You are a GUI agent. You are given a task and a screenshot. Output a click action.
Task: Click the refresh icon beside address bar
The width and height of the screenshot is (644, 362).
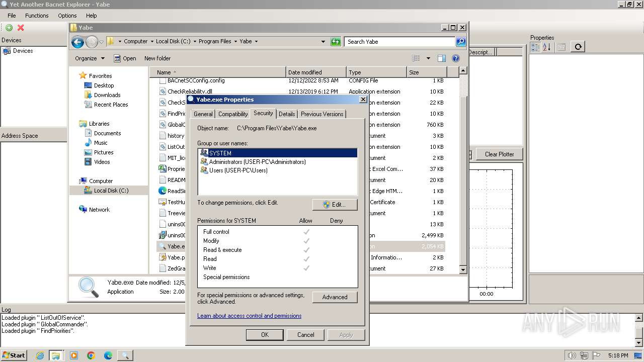336,42
